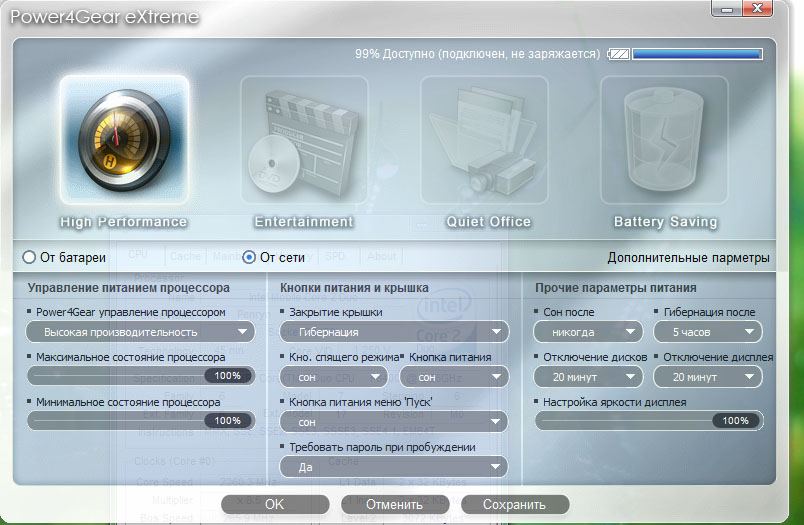Expand 'Гибернация после' 5 часов dropdown

708,332
